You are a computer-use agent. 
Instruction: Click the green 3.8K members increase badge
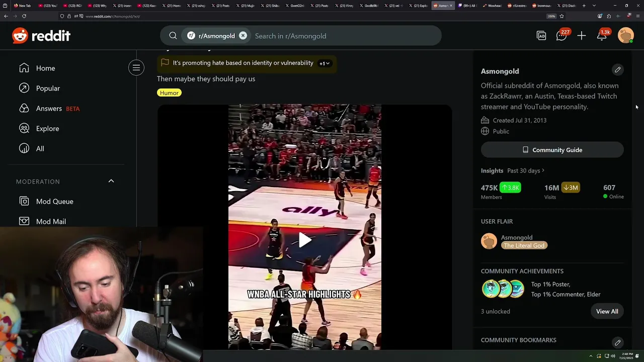tap(510, 188)
